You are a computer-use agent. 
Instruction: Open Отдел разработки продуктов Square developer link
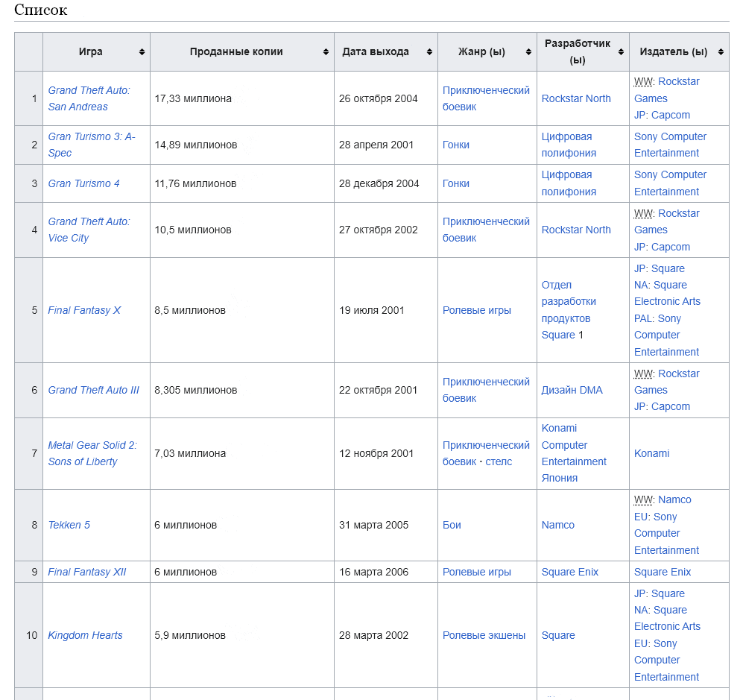pyautogui.click(x=569, y=310)
